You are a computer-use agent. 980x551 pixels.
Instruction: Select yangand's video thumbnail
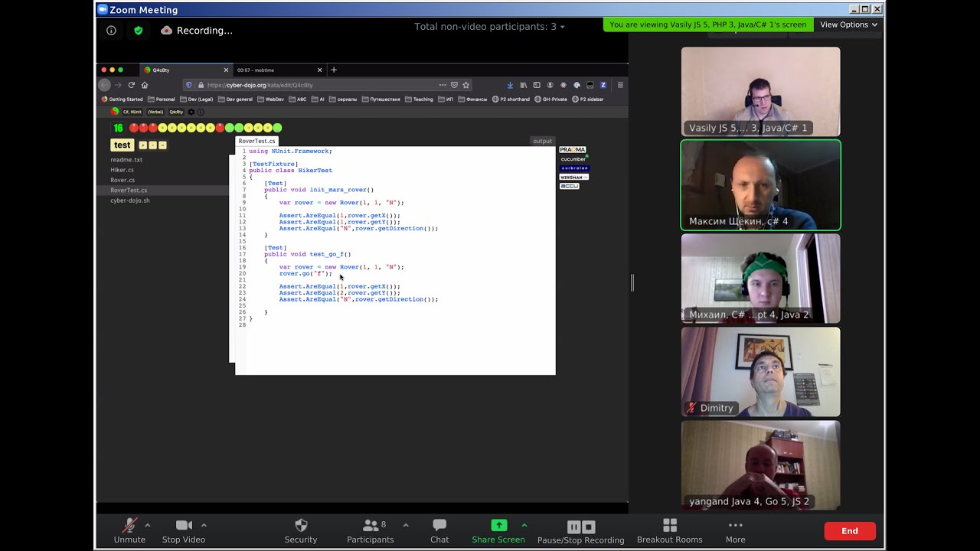pos(761,465)
